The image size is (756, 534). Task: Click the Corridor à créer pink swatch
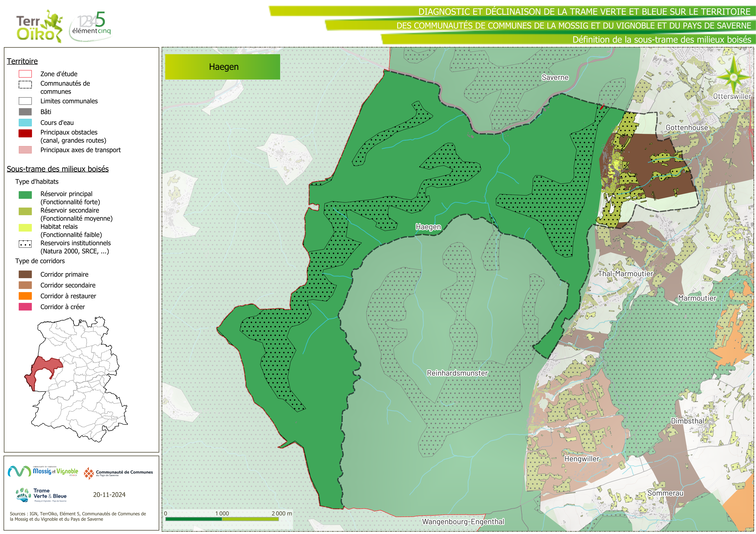tap(25, 307)
